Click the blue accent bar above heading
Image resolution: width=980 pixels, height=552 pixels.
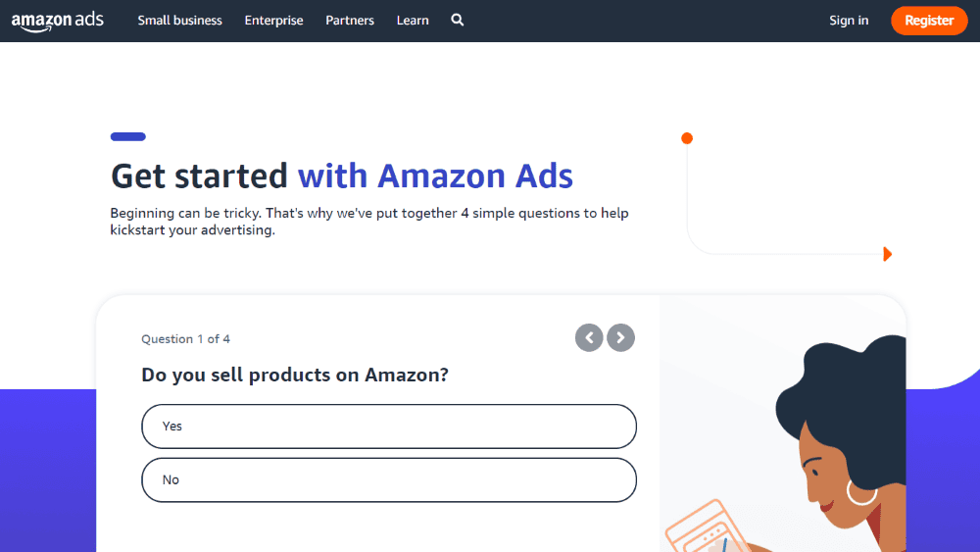128,136
